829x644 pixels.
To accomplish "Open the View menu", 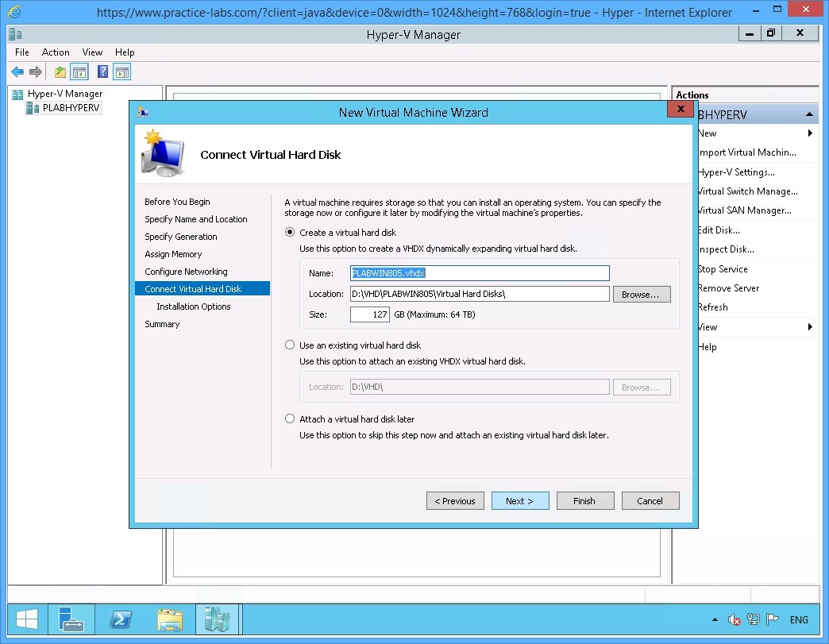I will 92,52.
